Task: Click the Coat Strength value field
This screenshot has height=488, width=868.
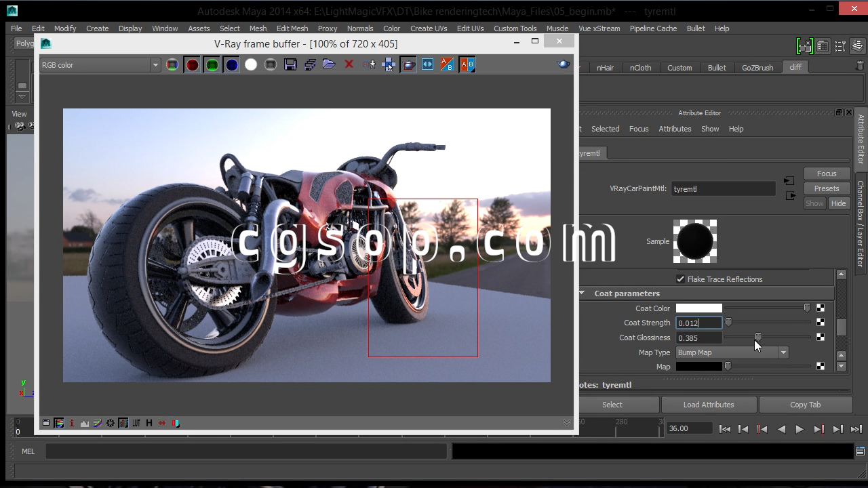Action: (x=699, y=323)
